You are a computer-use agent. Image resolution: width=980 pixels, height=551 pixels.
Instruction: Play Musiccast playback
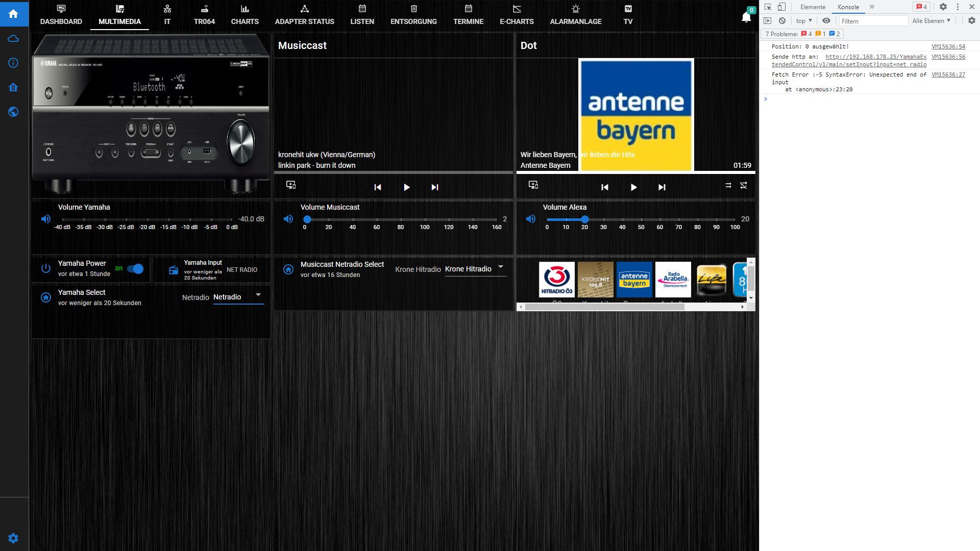[407, 187]
